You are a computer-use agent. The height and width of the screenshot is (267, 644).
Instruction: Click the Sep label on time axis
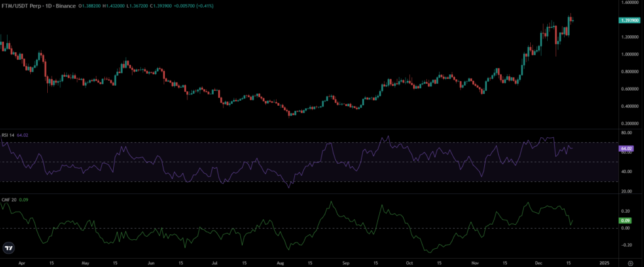tap(346, 262)
